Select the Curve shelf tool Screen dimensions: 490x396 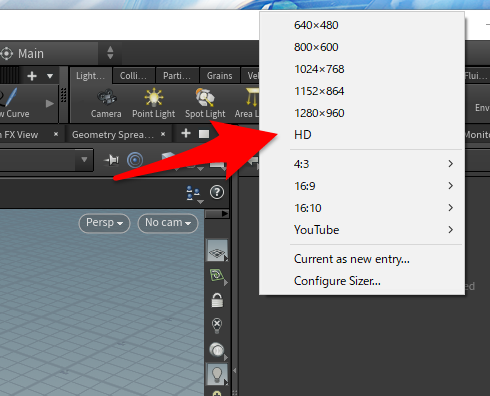(x=13, y=103)
